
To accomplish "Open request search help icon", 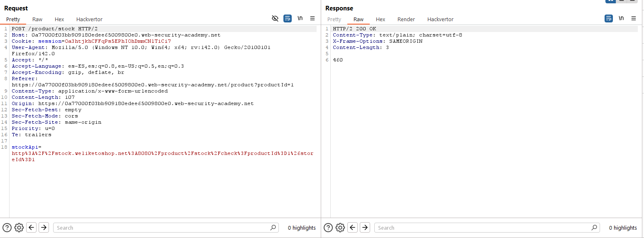I will pos(7,228).
